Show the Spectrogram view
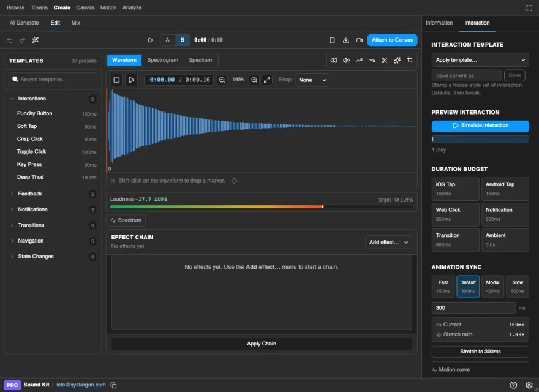The image size is (539, 392). (162, 60)
